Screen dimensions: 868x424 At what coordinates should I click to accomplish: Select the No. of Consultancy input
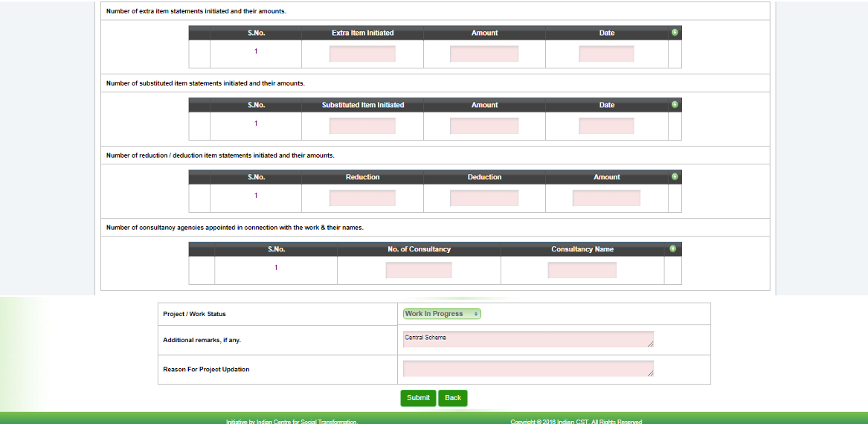(419, 271)
